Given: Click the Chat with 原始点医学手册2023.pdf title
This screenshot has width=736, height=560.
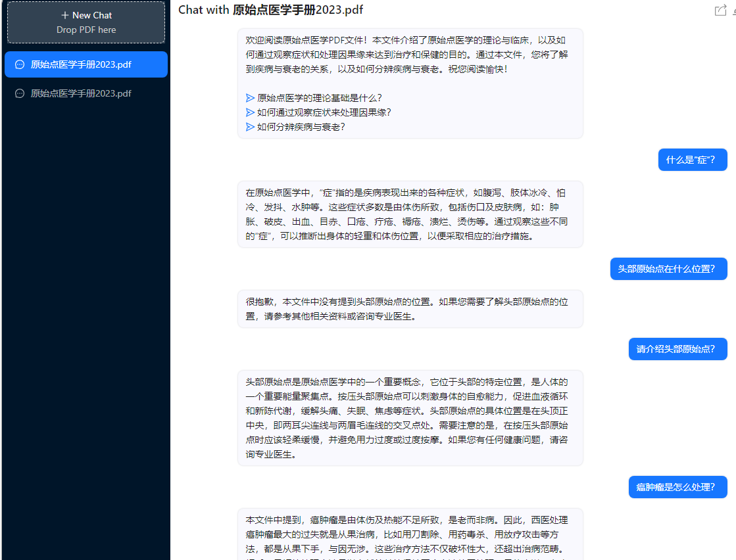Looking at the screenshot, I should 270,10.
